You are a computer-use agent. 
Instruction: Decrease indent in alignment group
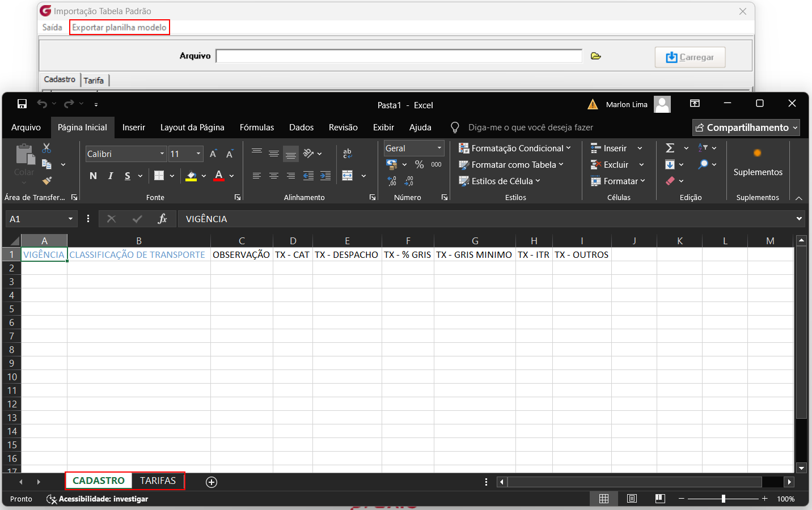point(308,176)
